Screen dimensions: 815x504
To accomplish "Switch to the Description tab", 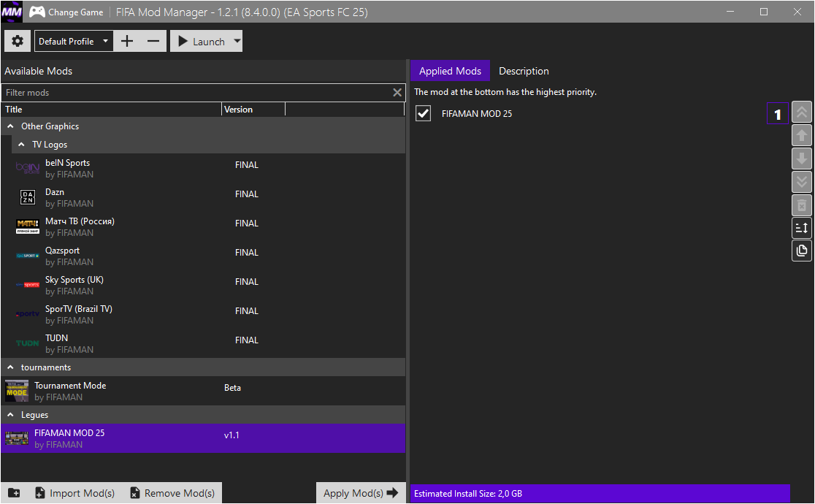I will tap(524, 72).
